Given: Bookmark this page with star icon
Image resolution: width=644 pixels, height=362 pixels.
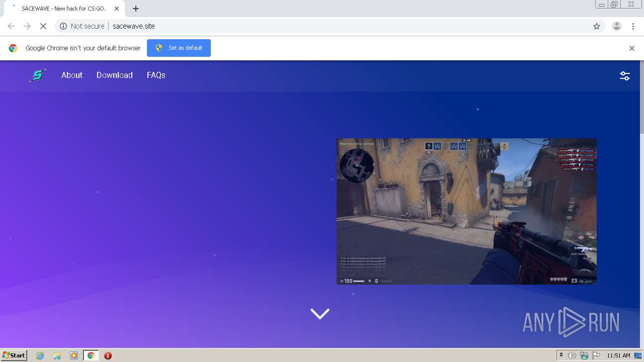Looking at the screenshot, I should pyautogui.click(x=597, y=26).
